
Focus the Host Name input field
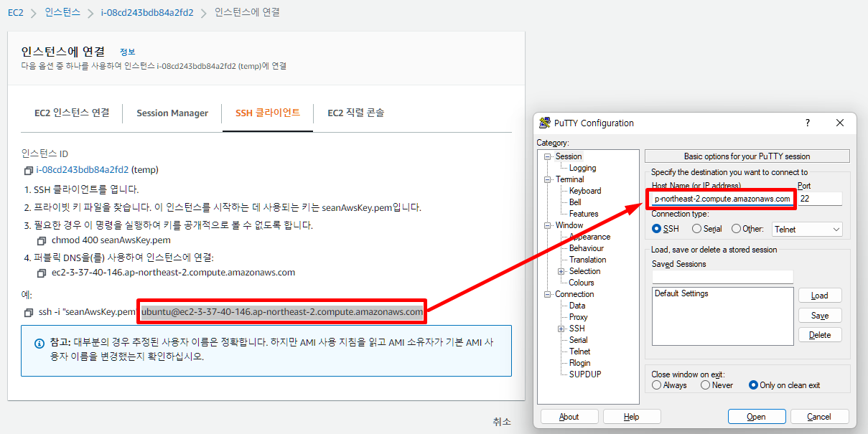click(722, 199)
